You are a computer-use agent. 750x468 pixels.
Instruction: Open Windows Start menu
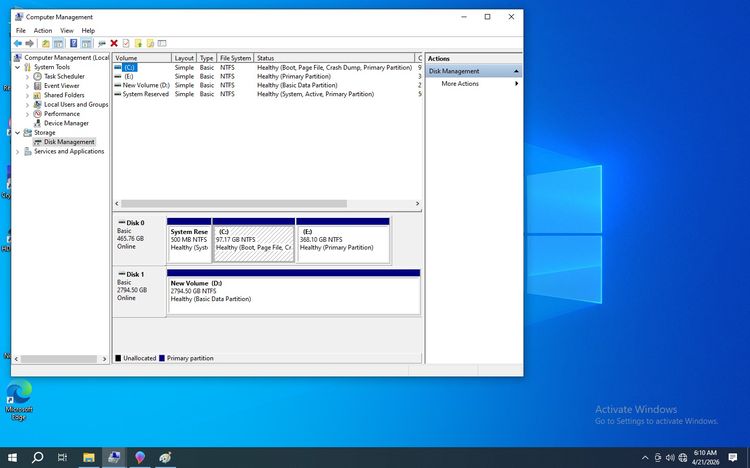pos(12,457)
